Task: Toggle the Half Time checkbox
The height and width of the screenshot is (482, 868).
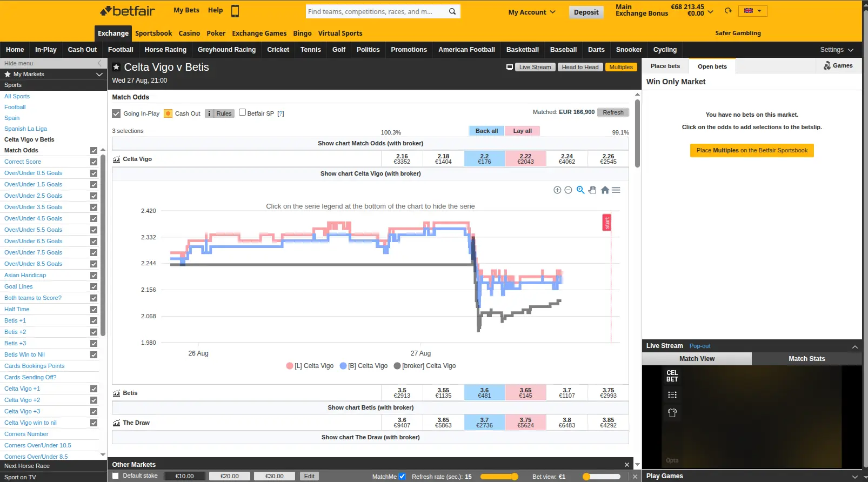Action: [x=94, y=309]
